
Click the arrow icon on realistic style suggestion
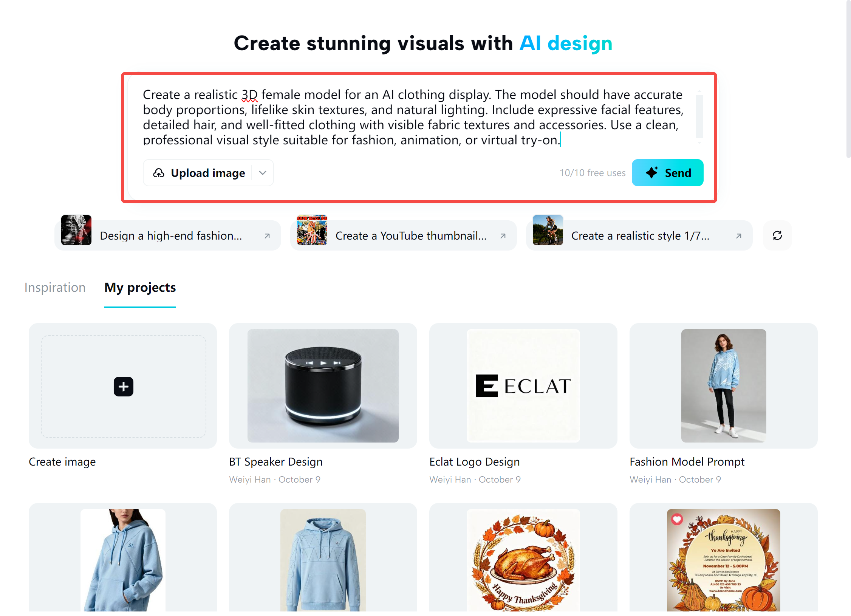tap(739, 236)
